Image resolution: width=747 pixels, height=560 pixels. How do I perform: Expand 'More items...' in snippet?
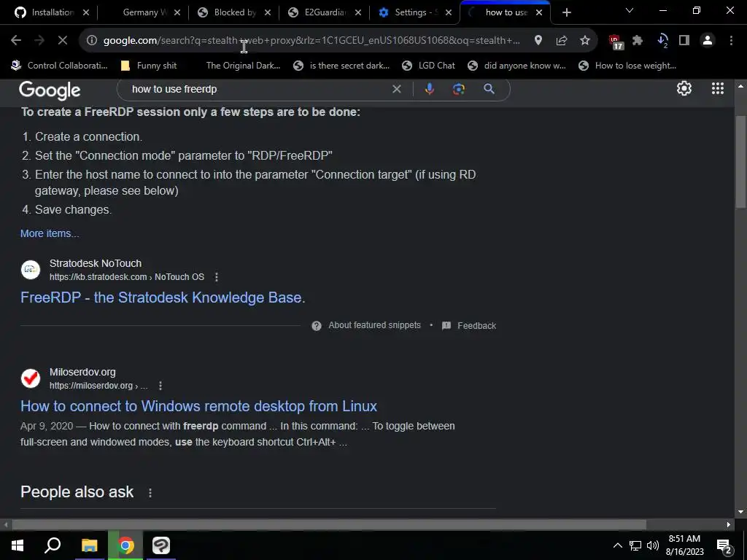[50, 233]
